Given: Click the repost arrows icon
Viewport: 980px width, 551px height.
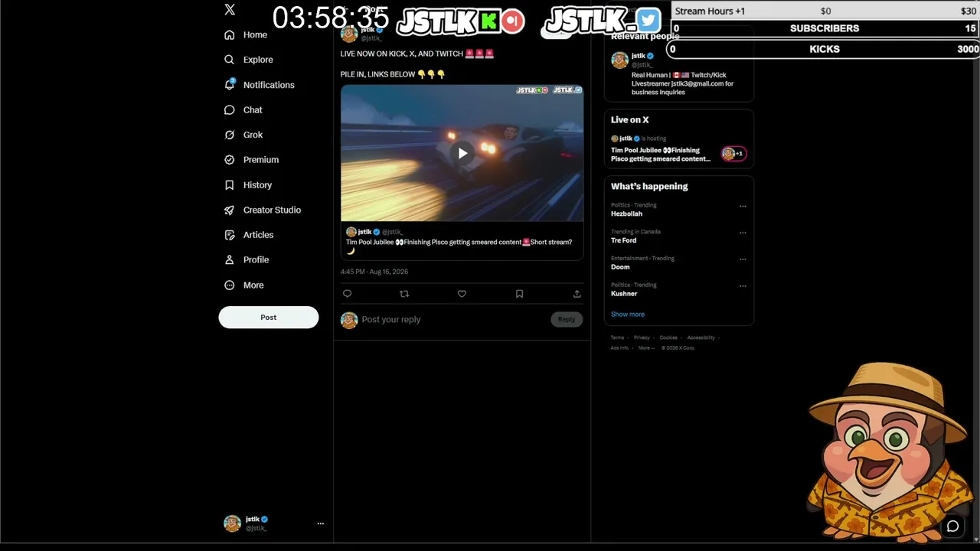Looking at the screenshot, I should click(x=404, y=294).
